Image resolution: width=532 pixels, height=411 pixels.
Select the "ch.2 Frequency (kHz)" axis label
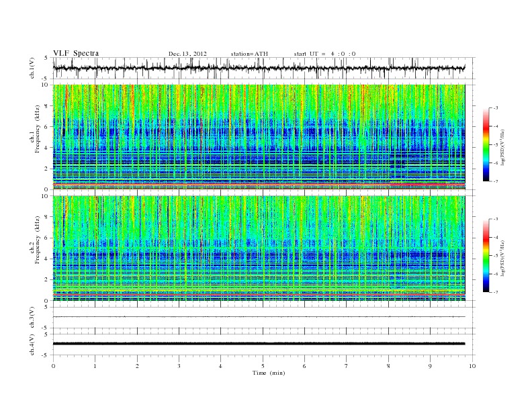coord(35,240)
